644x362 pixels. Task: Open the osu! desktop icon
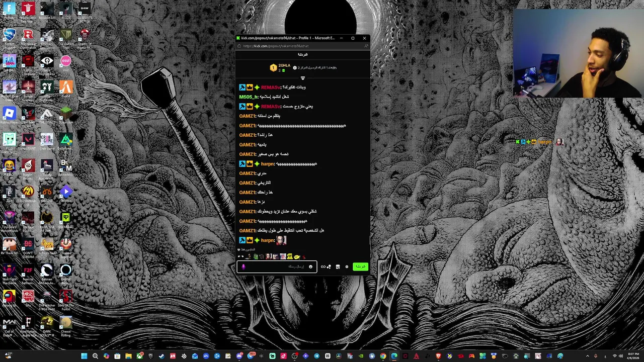click(66, 63)
